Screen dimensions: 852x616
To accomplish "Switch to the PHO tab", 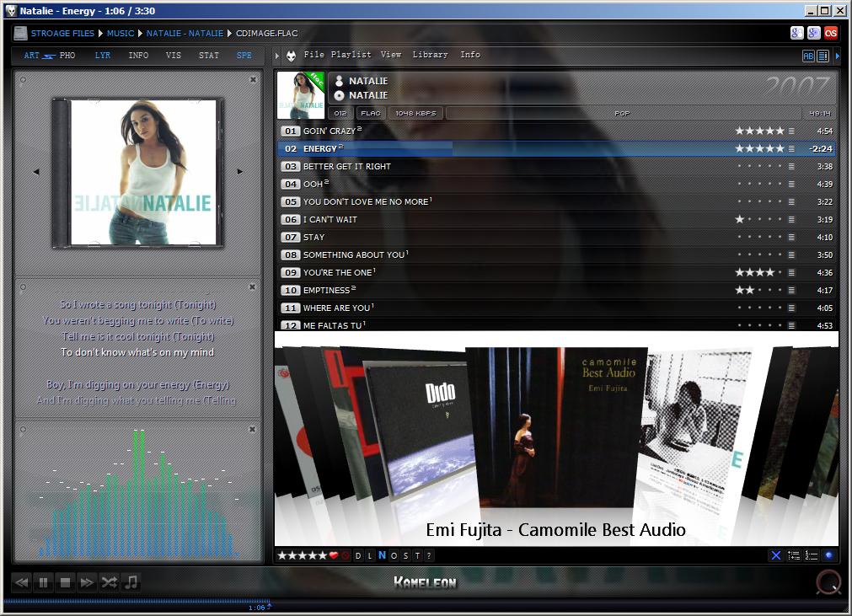I will [67, 56].
